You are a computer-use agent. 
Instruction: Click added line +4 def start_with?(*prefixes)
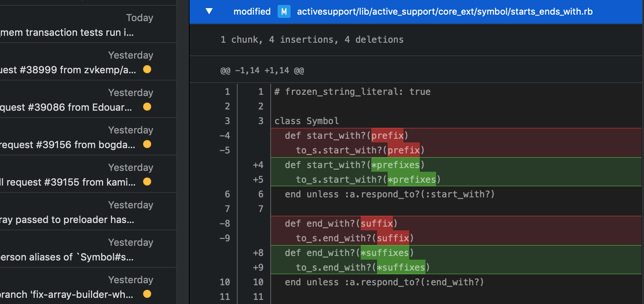tap(355, 165)
